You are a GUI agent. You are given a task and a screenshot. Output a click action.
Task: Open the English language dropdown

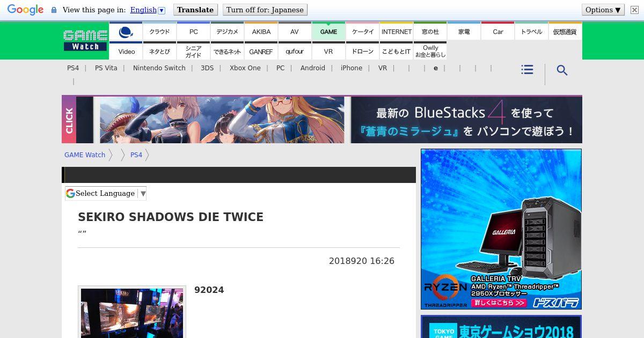pos(148,10)
